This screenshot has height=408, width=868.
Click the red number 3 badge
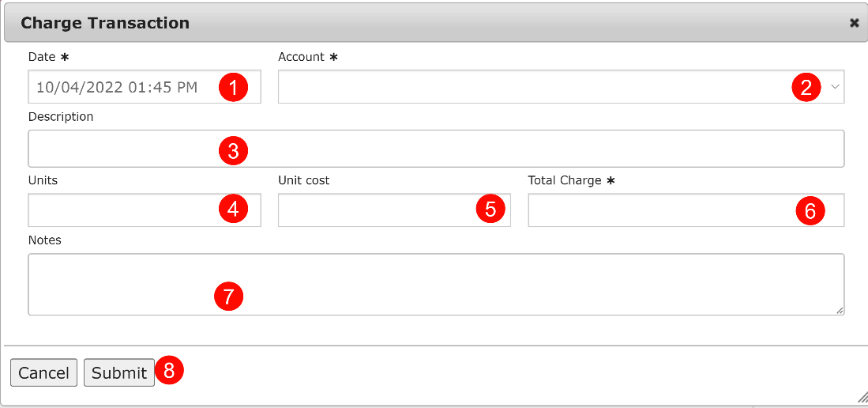(233, 151)
